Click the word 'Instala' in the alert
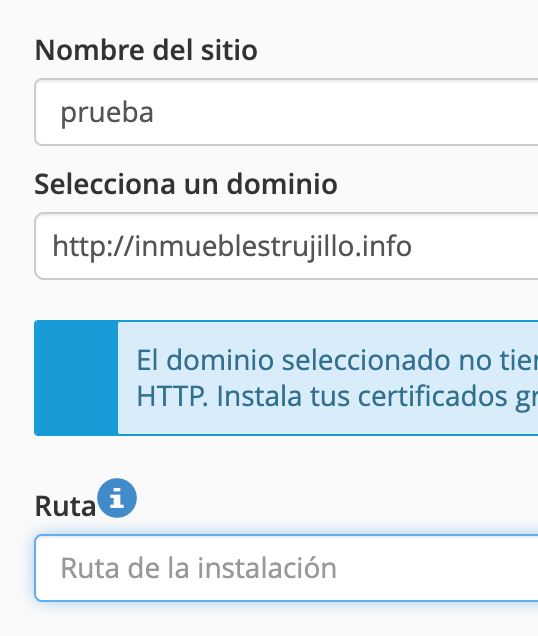The width and height of the screenshot is (538, 636). [x=259, y=397]
